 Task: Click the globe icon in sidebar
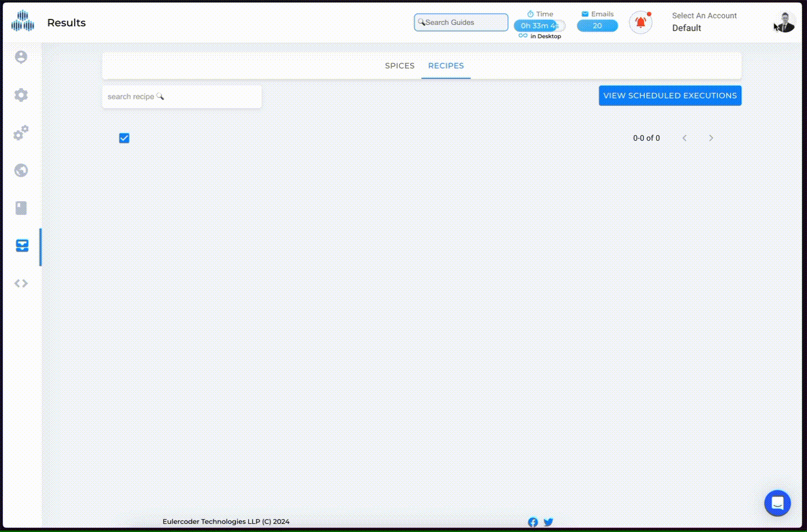click(21, 170)
